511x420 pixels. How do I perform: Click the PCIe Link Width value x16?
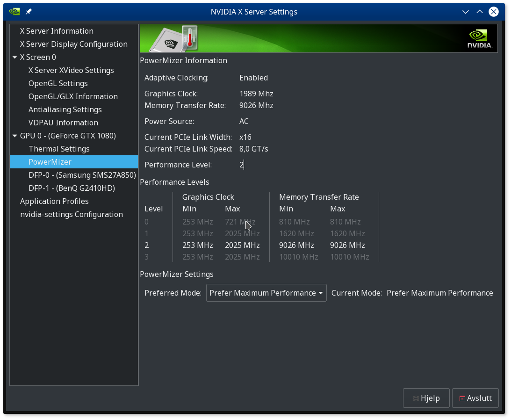pyautogui.click(x=245, y=137)
